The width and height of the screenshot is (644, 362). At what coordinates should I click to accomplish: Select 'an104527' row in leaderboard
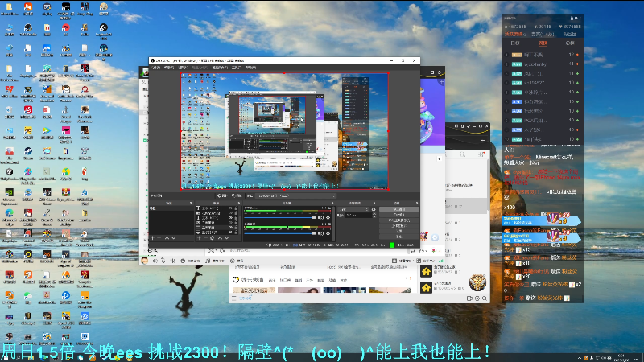542,83
